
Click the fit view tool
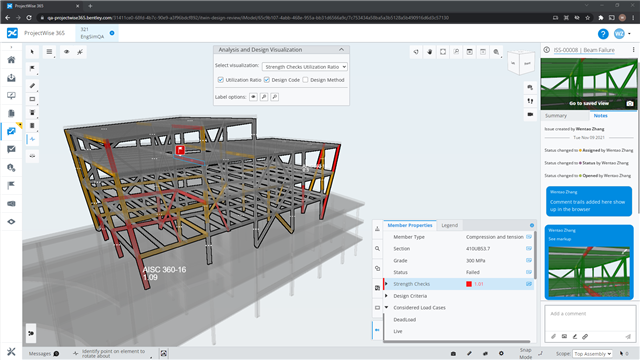tap(443, 52)
